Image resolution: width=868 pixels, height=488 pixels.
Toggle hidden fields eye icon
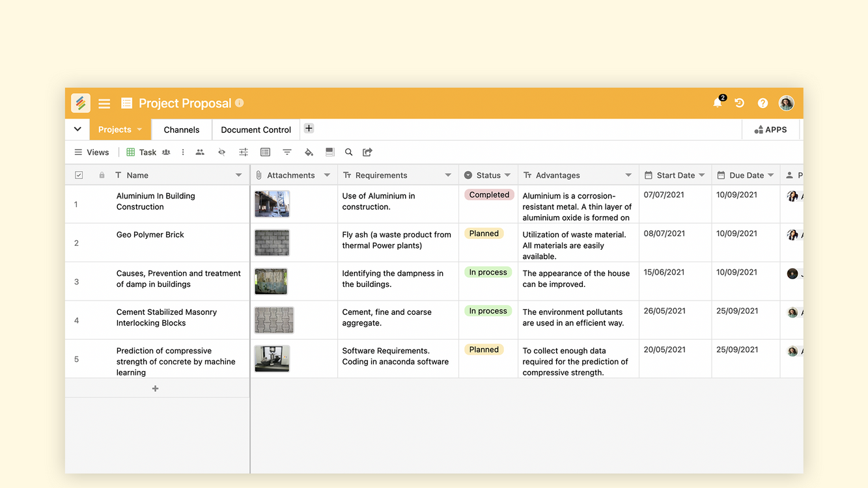222,152
